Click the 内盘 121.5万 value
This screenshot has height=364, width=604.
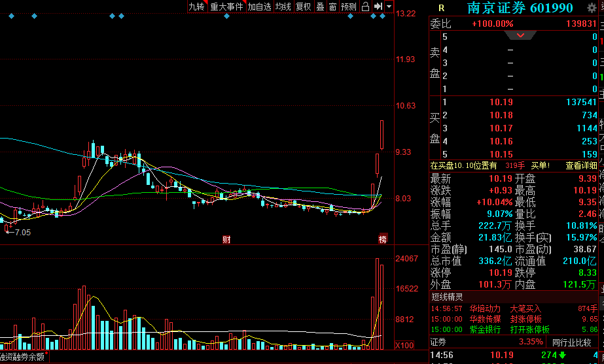(580, 284)
